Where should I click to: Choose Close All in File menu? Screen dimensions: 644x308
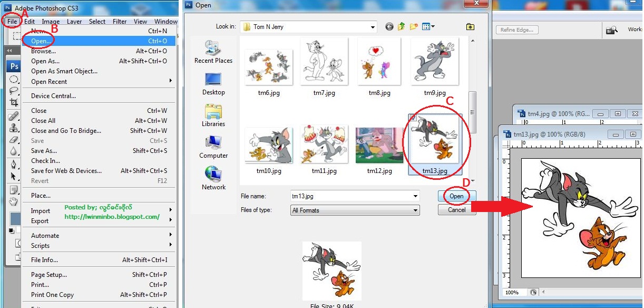point(99,121)
